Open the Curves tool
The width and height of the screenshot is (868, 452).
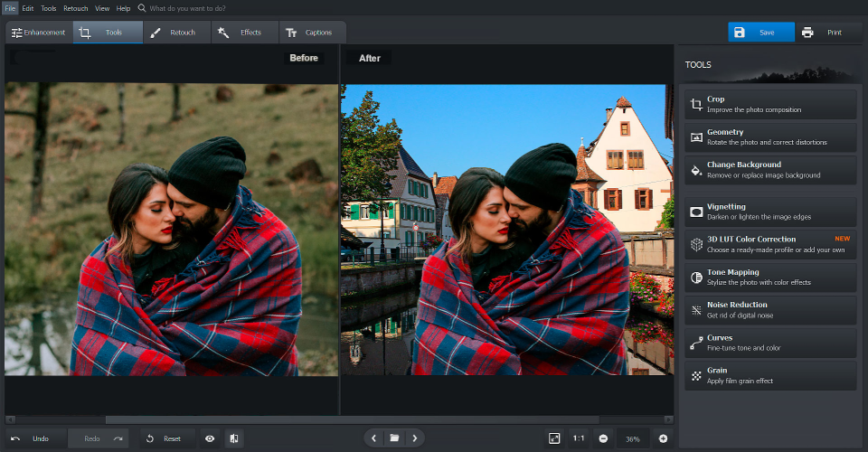(x=770, y=342)
